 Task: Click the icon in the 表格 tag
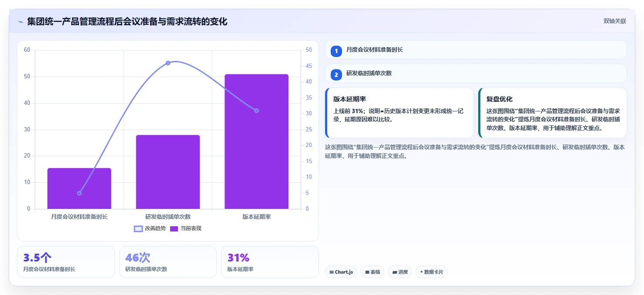point(367,272)
